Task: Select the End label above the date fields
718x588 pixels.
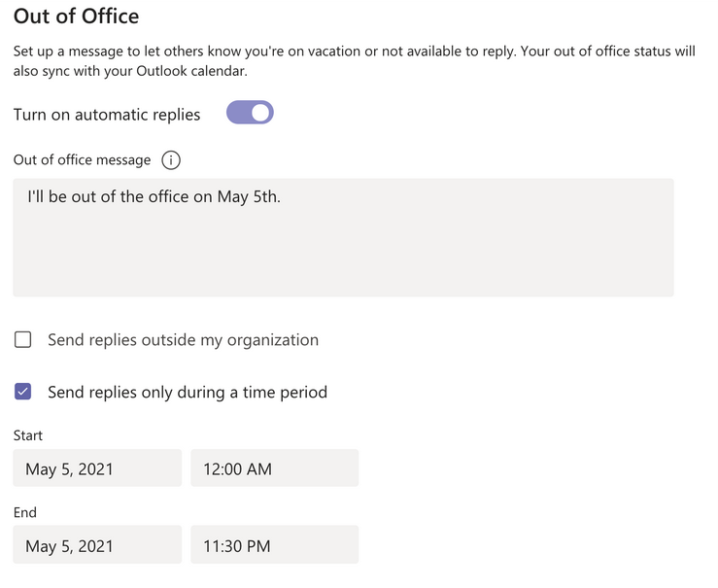Action: (x=24, y=512)
